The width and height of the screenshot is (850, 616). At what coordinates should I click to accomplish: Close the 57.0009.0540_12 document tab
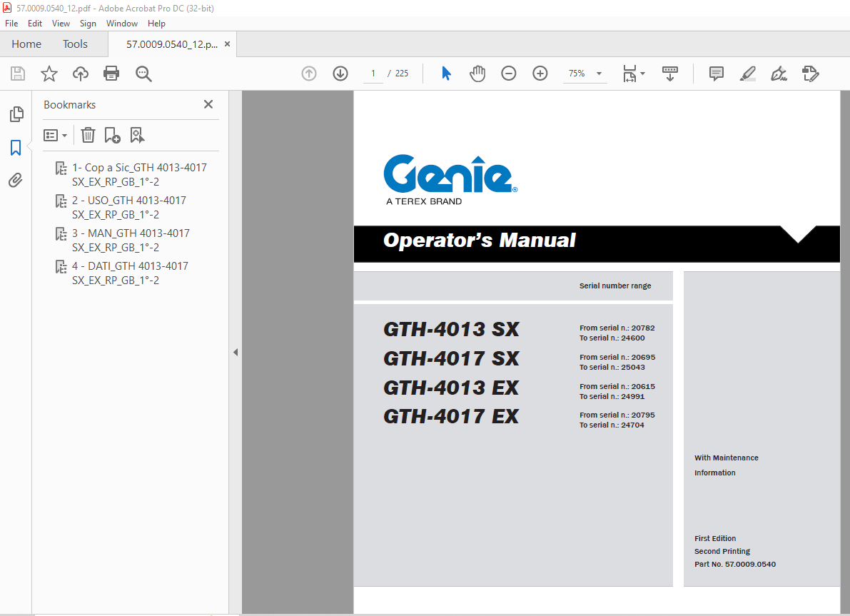pos(227,44)
